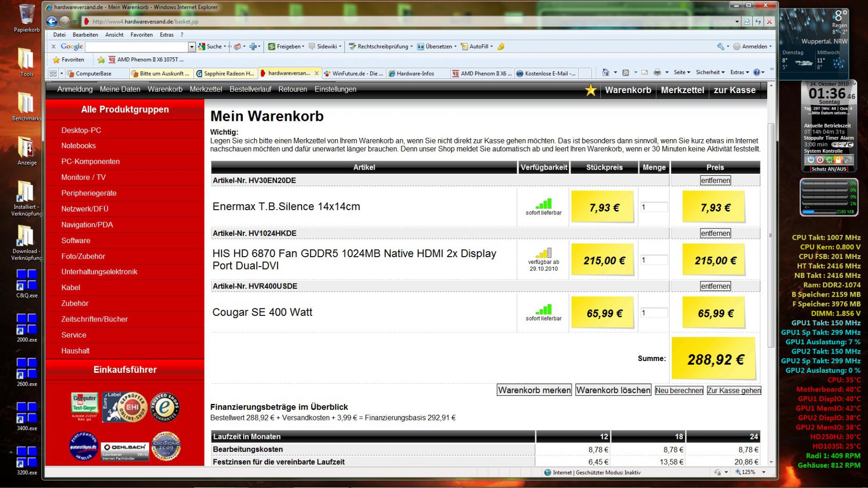Click the AutoFill toolbar button
The width and height of the screenshot is (868, 488).
(x=476, y=47)
